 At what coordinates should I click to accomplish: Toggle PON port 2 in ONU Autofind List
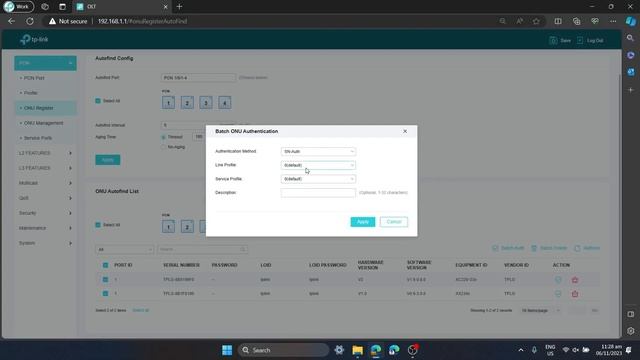[187, 227]
